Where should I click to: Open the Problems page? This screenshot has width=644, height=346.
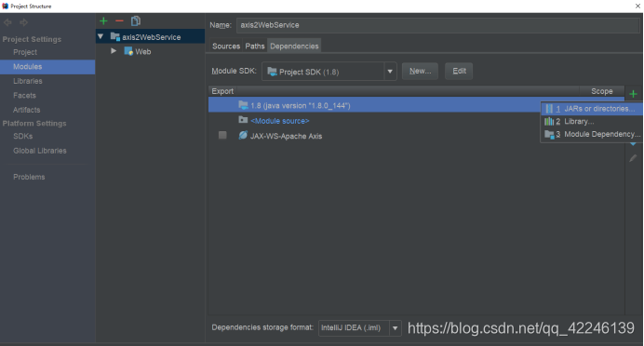pos(29,177)
